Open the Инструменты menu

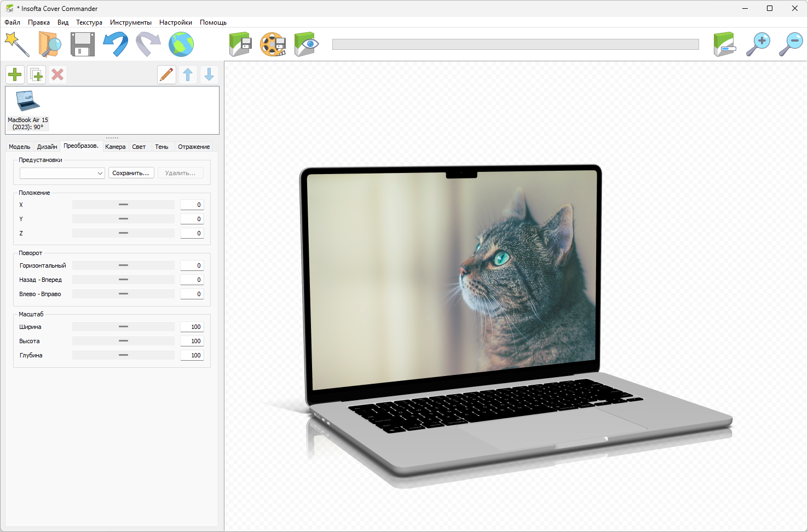[131, 22]
